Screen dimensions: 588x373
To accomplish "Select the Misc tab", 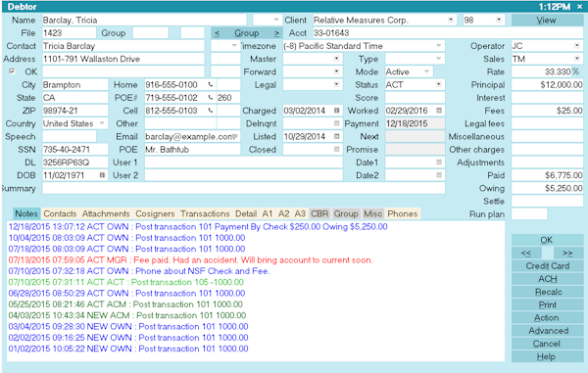I will [x=372, y=213].
